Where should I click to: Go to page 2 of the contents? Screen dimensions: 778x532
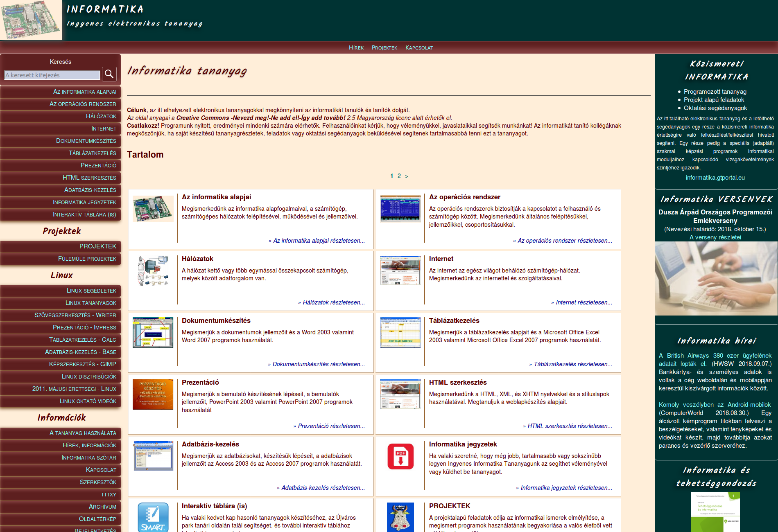[x=398, y=176]
